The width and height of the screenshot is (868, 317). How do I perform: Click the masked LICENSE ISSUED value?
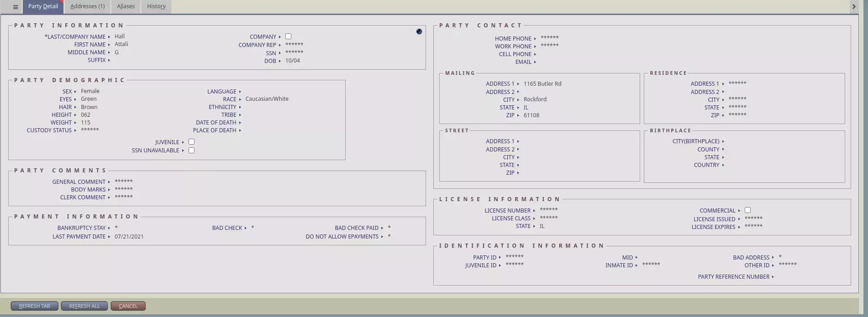753,219
